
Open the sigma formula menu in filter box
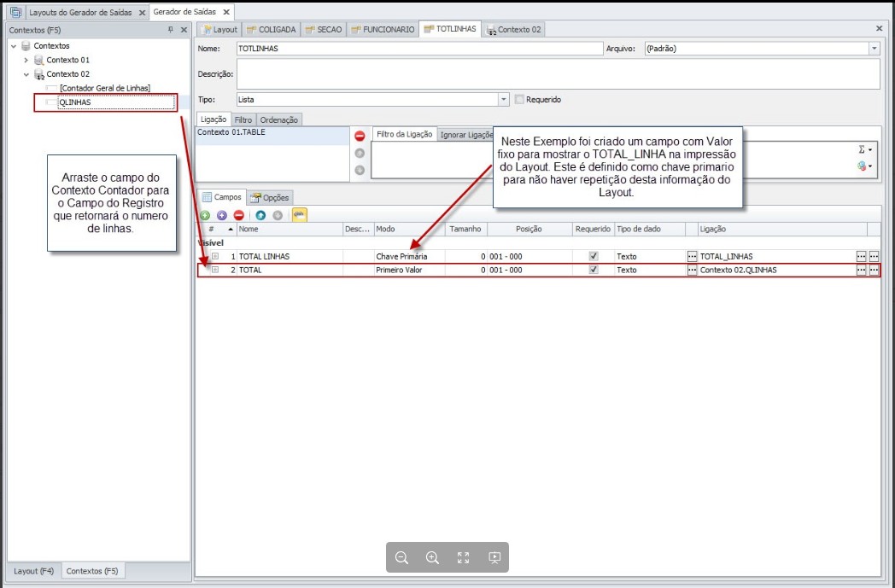pos(865,149)
